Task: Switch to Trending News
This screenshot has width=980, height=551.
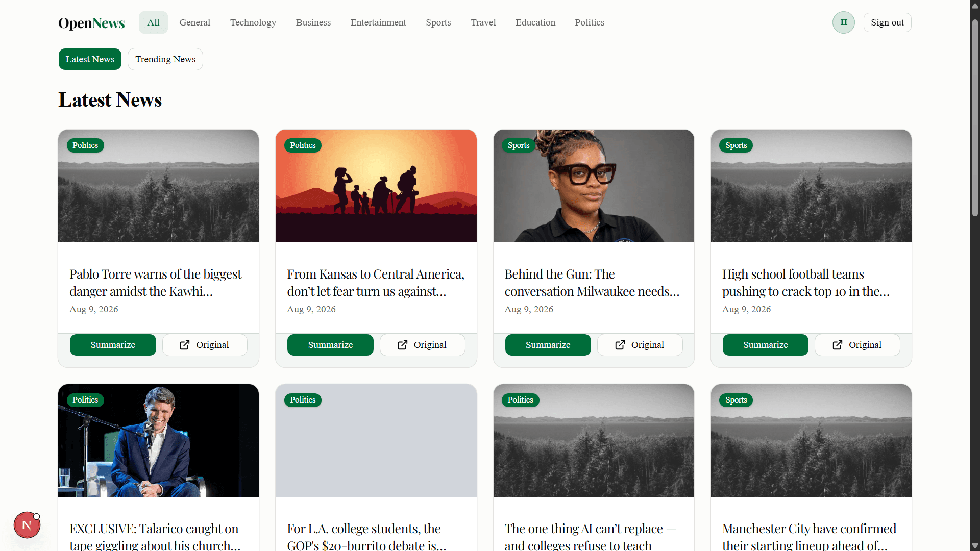Action: click(x=165, y=59)
